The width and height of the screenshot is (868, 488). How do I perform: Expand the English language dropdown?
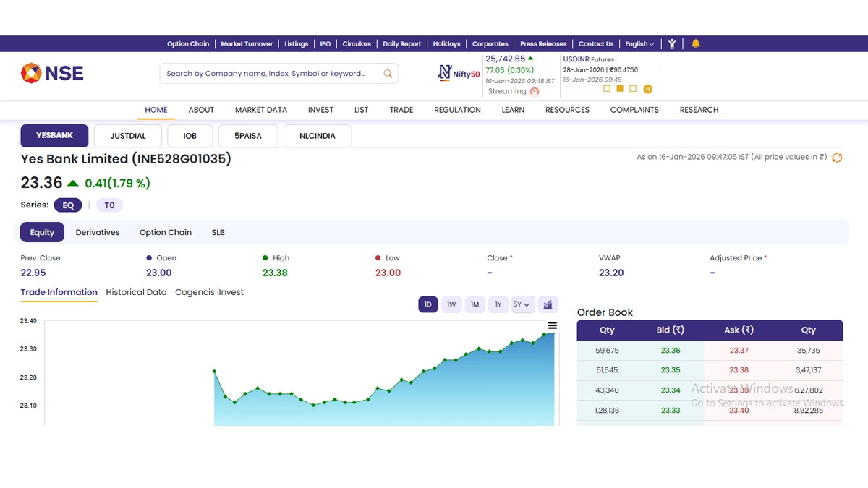pyautogui.click(x=639, y=44)
